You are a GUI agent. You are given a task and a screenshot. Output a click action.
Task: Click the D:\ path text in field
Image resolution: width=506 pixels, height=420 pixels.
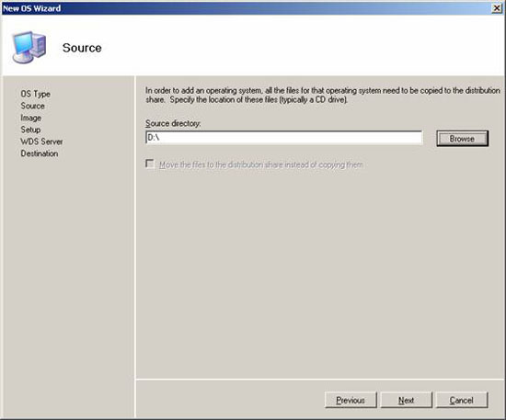click(154, 138)
